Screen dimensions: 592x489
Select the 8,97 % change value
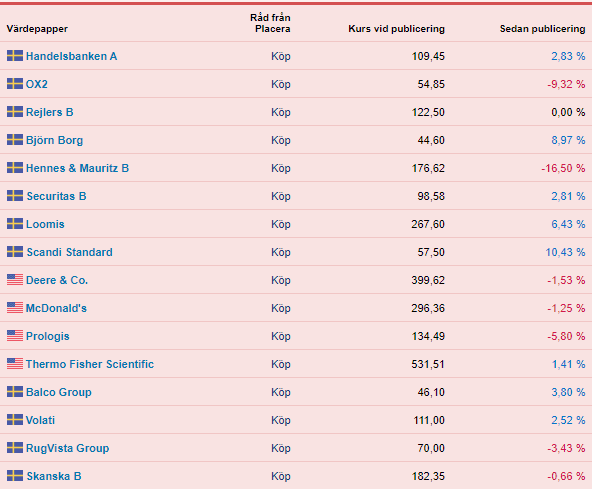click(568, 140)
